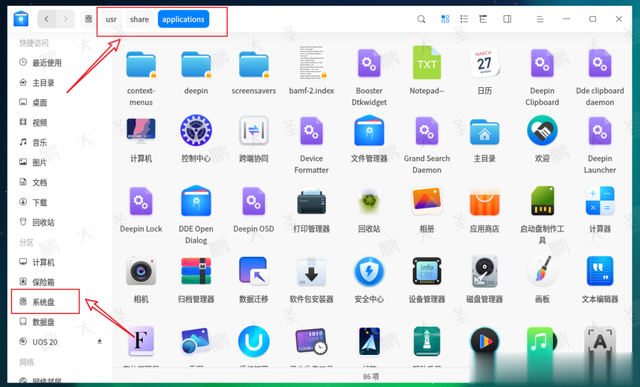
Task: Select the 归档管理器 archive manager icon
Action: (x=196, y=271)
